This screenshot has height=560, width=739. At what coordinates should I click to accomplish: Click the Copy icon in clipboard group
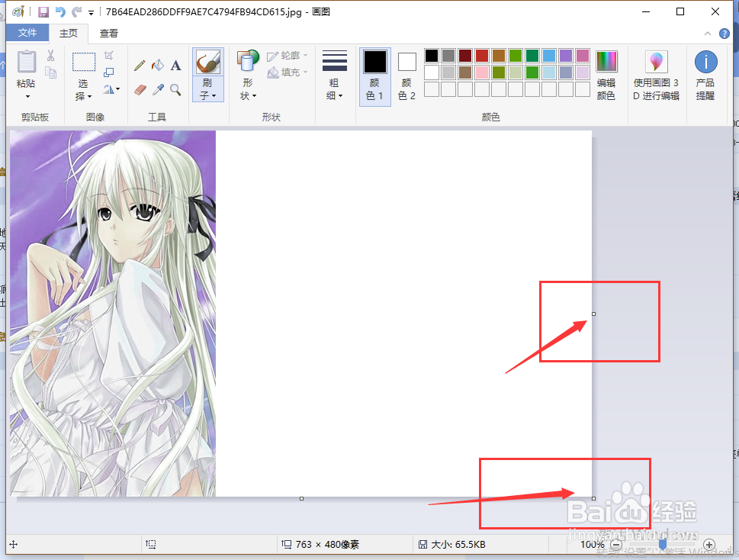pos(50,72)
